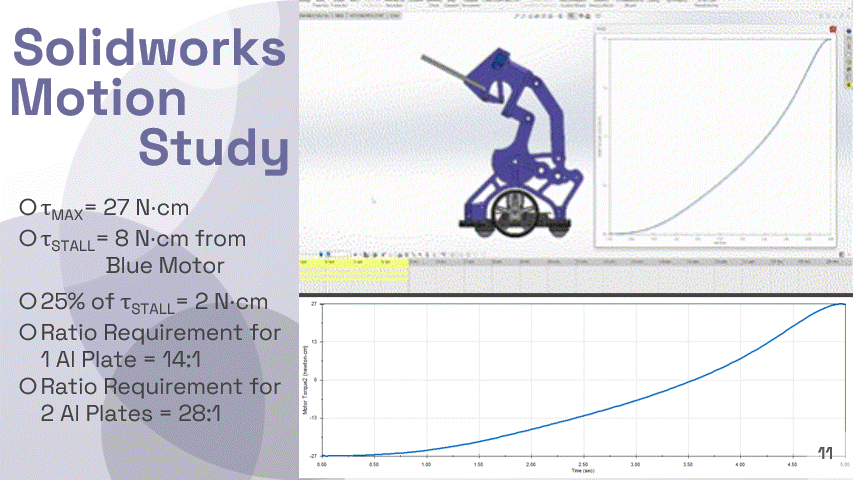Click the breadcrumb bar at viewport top-left
Viewport: 853px width, 480px height.
350,16
